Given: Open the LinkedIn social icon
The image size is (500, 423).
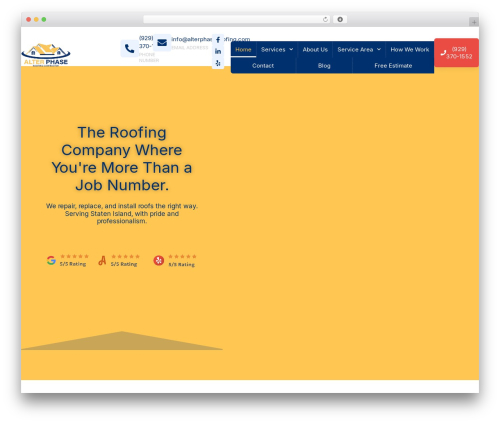Looking at the screenshot, I should click(218, 51).
